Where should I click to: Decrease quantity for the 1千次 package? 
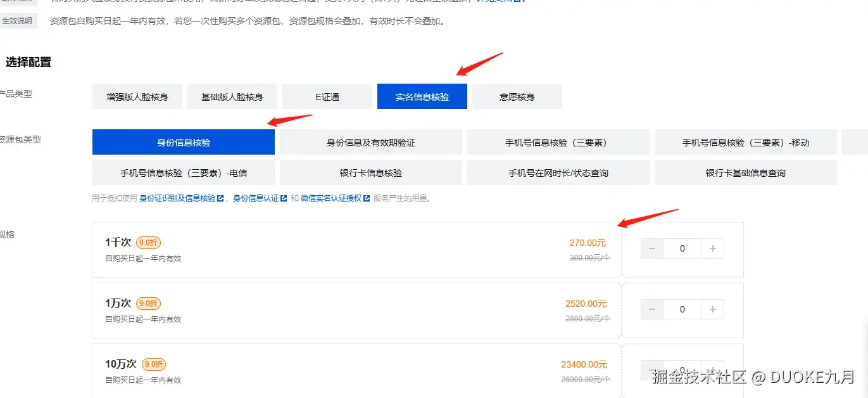(652, 248)
